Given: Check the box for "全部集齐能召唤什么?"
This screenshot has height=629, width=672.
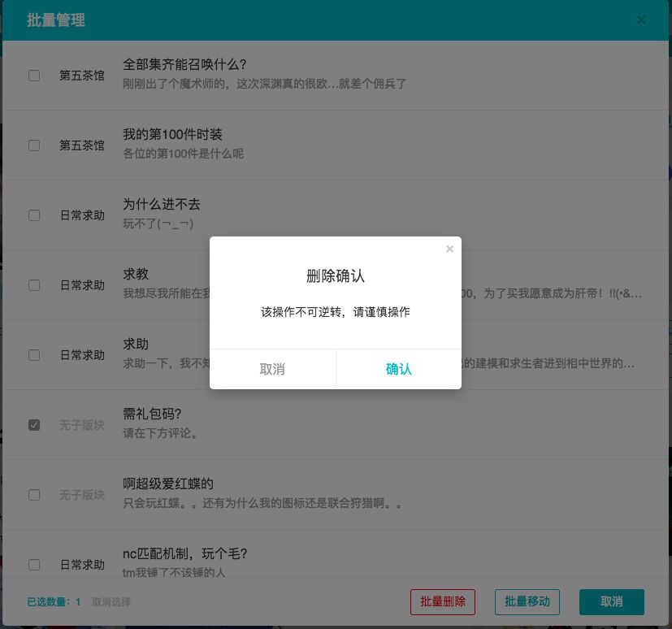Looking at the screenshot, I should [34, 75].
